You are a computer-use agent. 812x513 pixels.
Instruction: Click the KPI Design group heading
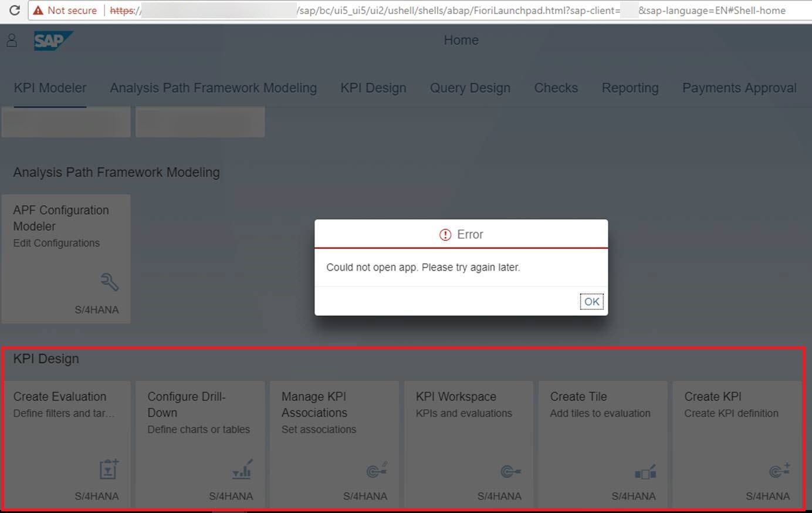(46, 359)
